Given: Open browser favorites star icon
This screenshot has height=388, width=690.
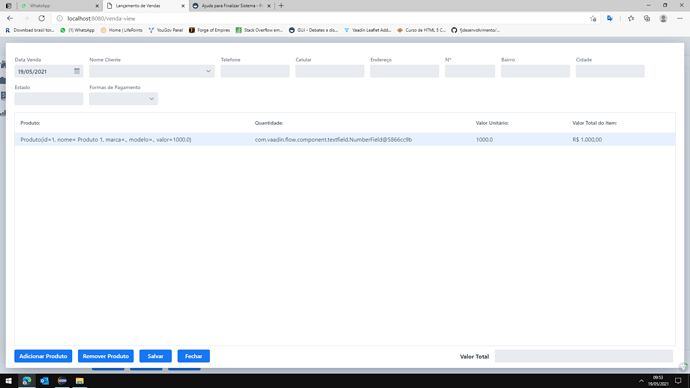Looking at the screenshot, I should click(x=631, y=18).
